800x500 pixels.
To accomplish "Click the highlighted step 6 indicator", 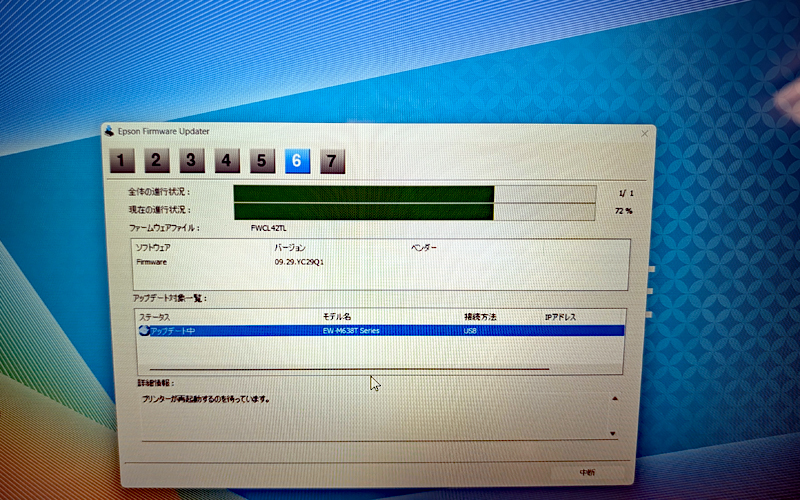I will (x=297, y=161).
